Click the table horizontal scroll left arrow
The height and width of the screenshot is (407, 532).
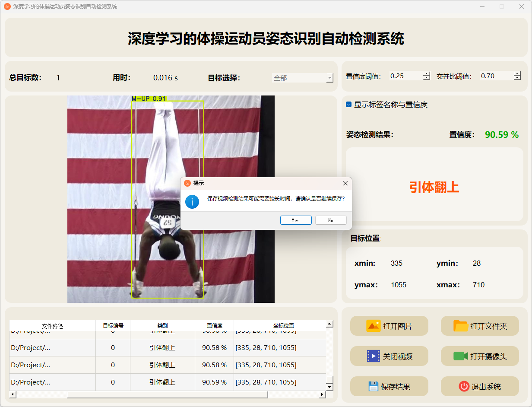point(13,394)
